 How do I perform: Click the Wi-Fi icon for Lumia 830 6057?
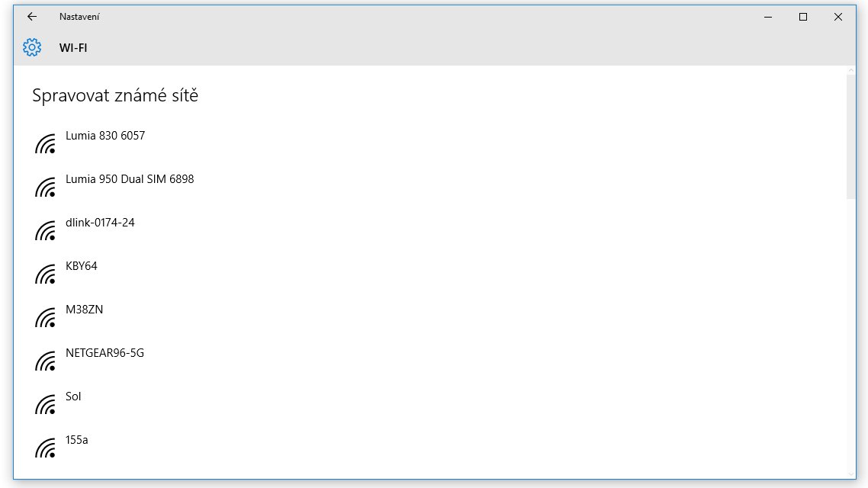click(46, 144)
